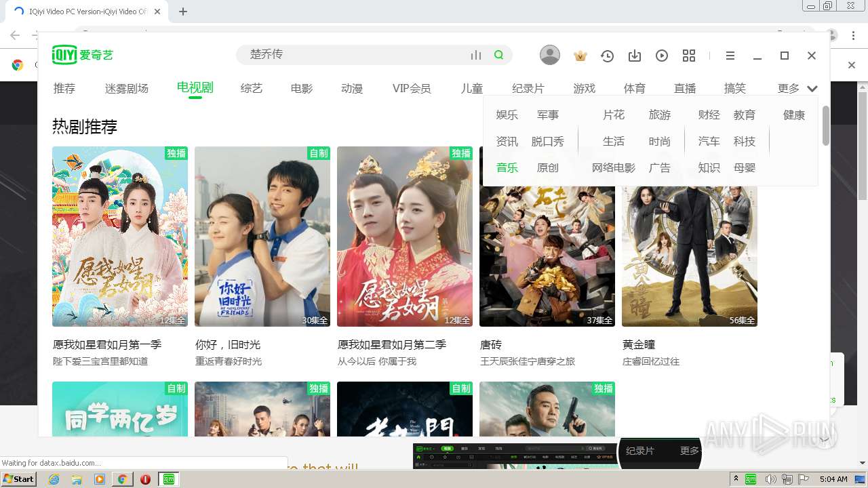Choose 时尚 in the more menu
868x488 pixels.
point(660,142)
